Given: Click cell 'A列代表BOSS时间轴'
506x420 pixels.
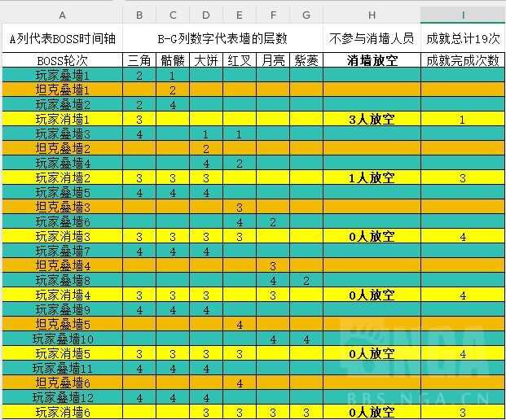Looking at the screenshot, I should 62,39.
